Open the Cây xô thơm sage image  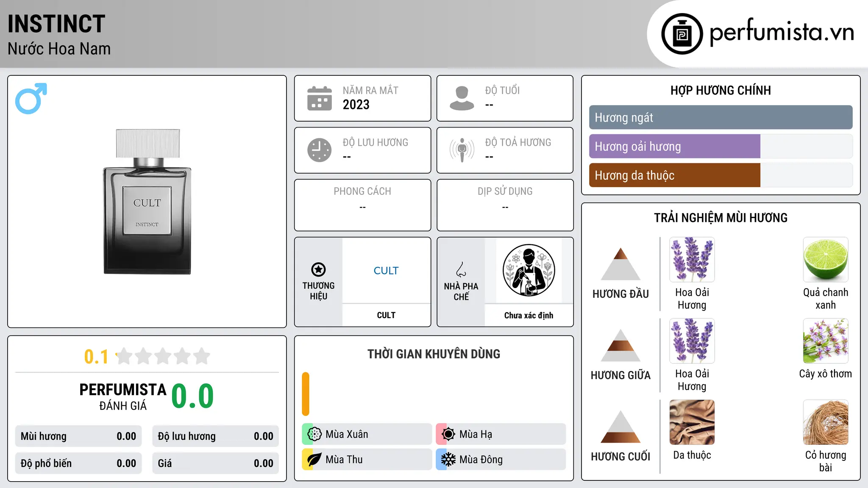[x=826, y=341]
